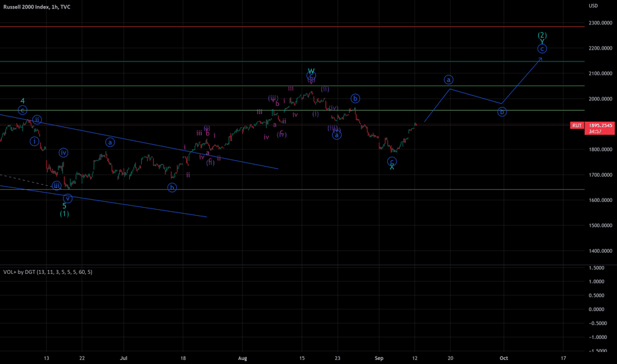Click the 2000.0000 price axis label
Screen dimensions: 617x364
pyautogui.click(x=600, y=99)
